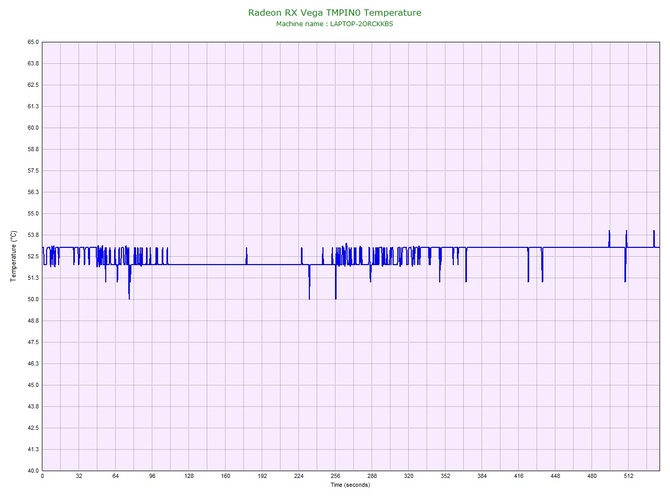Image resolution: width=670 pixels, height=502 pixels.
Task: Click y-axis value 46.3
Action: 33,364
